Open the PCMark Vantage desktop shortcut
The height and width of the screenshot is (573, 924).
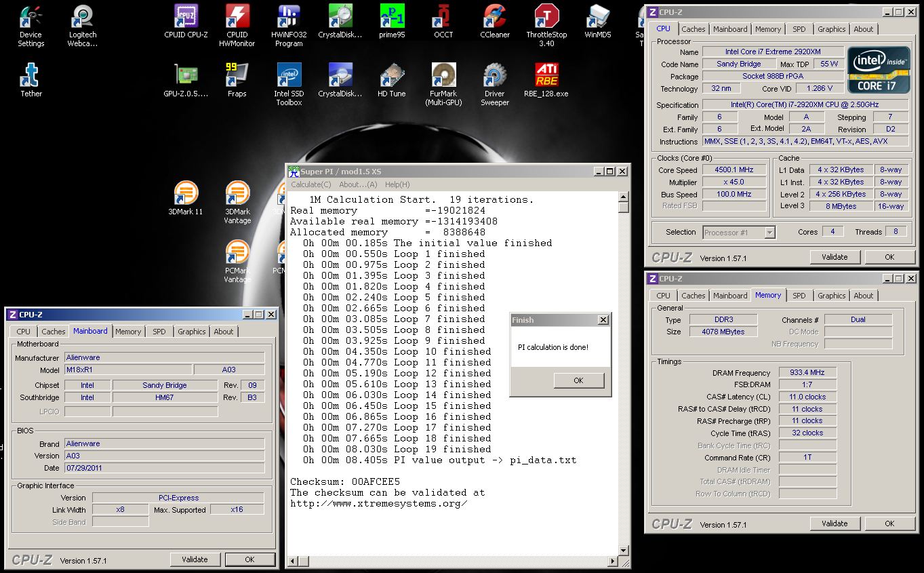click(237, 262)
